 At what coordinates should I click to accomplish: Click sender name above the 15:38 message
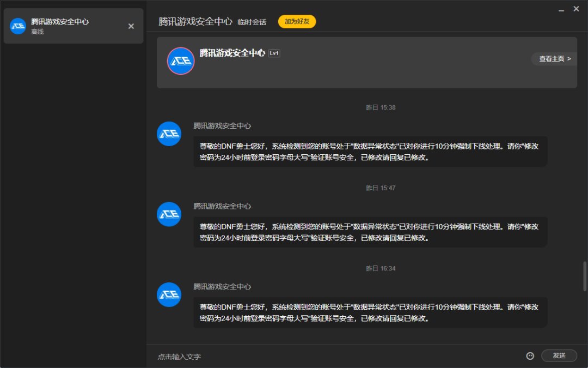[222, 126]
